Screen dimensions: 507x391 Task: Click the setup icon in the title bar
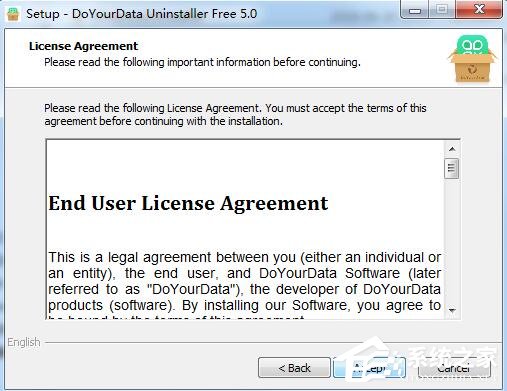tap(13, 14)
